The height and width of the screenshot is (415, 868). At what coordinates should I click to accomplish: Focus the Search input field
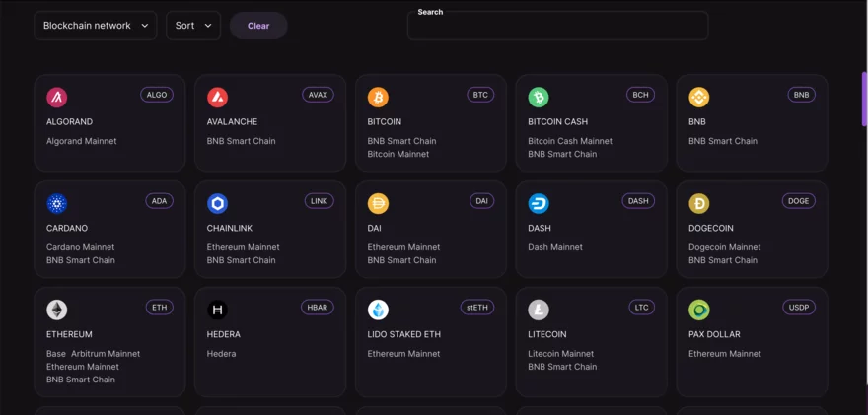pyautogui.click(x=558, y=26)
